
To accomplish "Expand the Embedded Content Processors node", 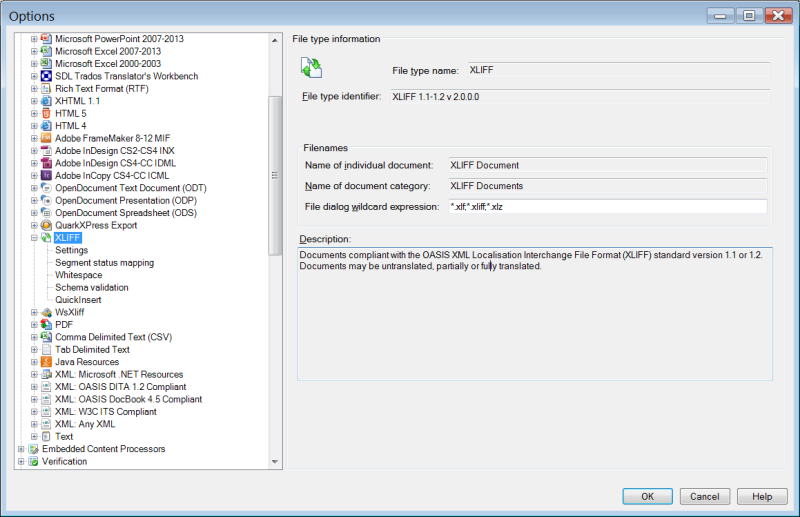I will 21,449.
